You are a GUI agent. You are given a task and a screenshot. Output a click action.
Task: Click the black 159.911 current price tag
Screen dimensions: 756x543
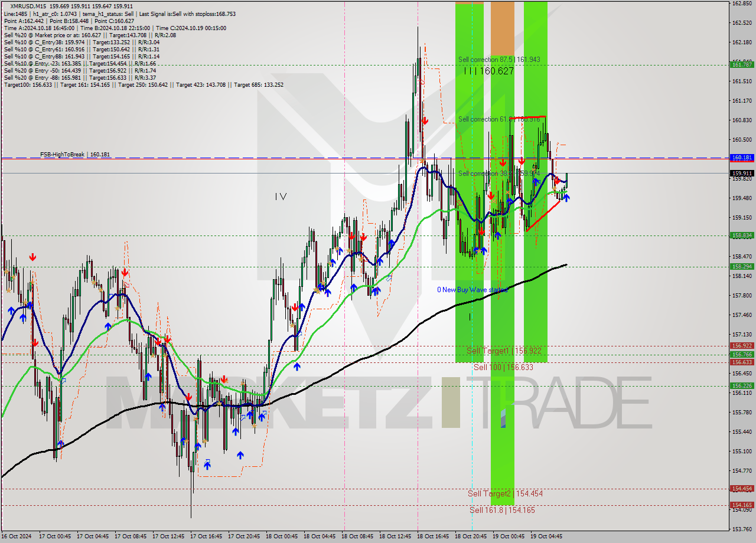click(x=742, y=174)
